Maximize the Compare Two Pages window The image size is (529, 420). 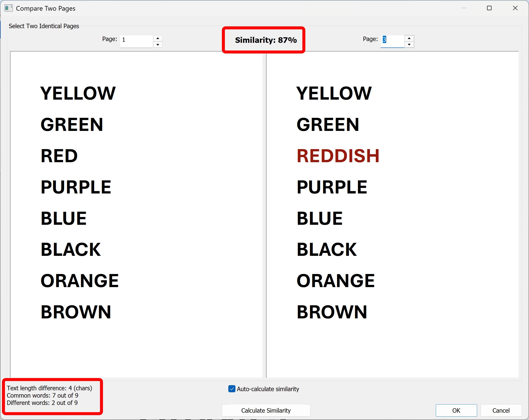point(489,8)
